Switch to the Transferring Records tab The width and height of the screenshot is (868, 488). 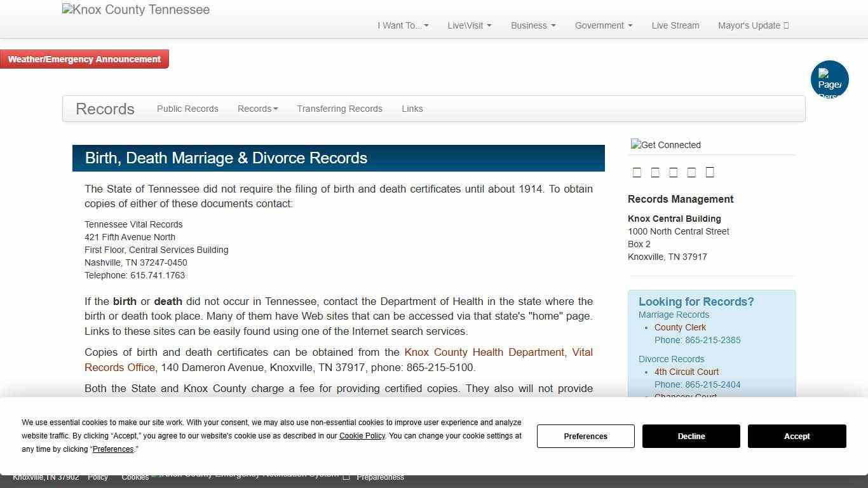pos(339,109)
